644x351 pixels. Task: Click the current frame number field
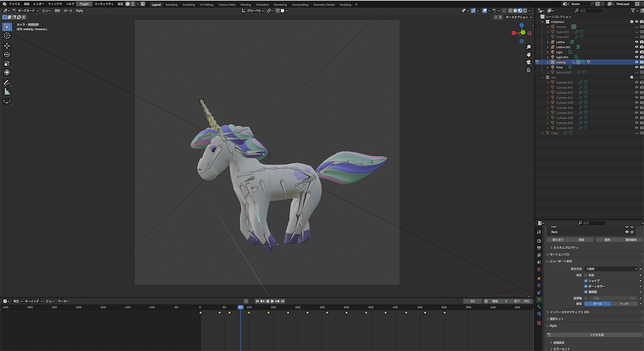tap(472, 301)
